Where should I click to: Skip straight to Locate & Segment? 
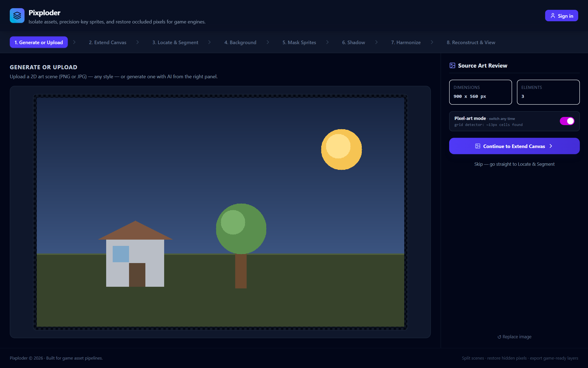pos(514,164)
